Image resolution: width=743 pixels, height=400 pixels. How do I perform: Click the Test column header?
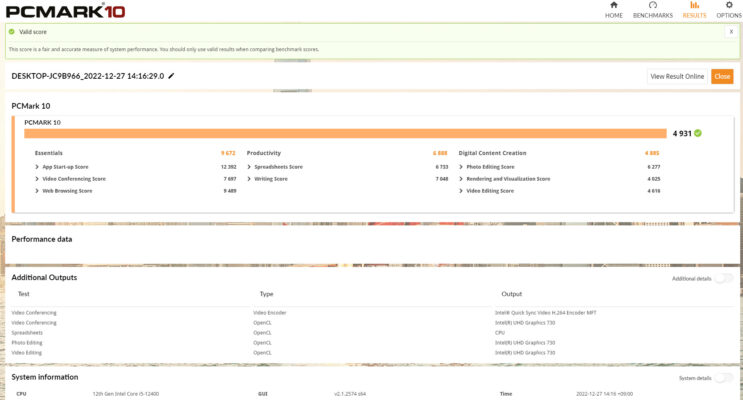pos(24,294)
